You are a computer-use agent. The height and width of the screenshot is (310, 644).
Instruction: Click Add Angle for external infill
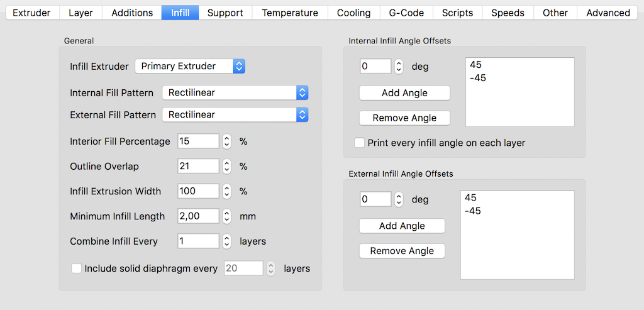(402, 226)
